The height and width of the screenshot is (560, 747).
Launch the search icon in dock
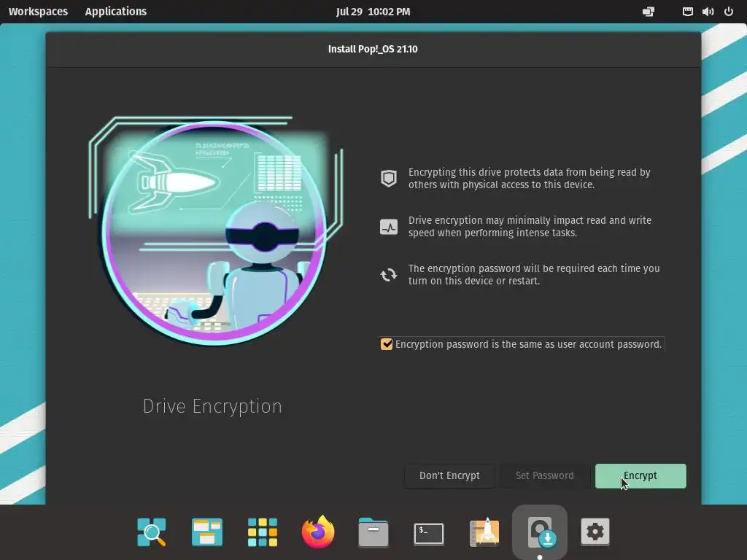pyautogui.click(x=152, y=532)
